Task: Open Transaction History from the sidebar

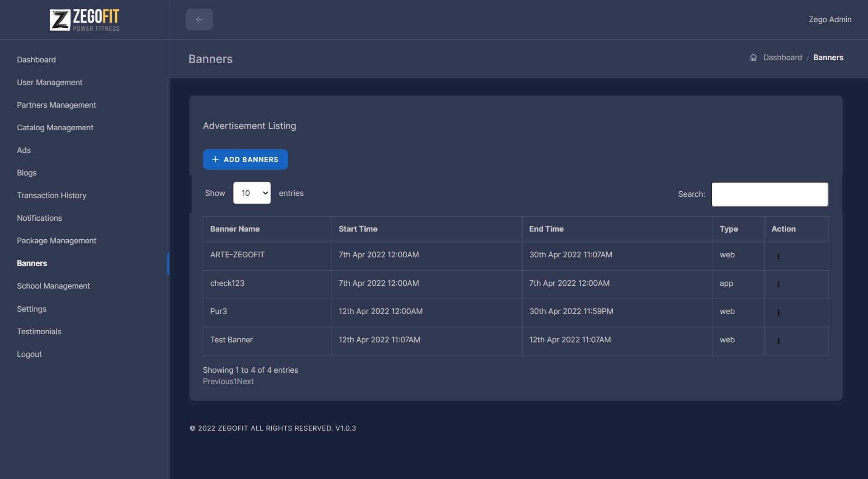Action: [x=52, y=195]
